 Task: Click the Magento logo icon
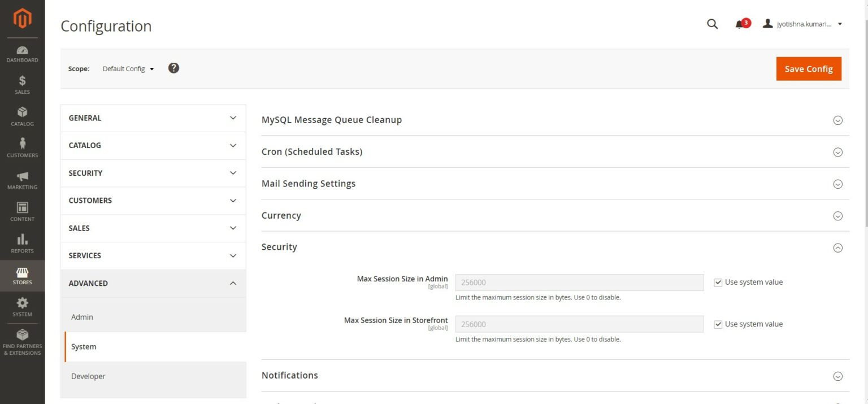coord(23,19)
